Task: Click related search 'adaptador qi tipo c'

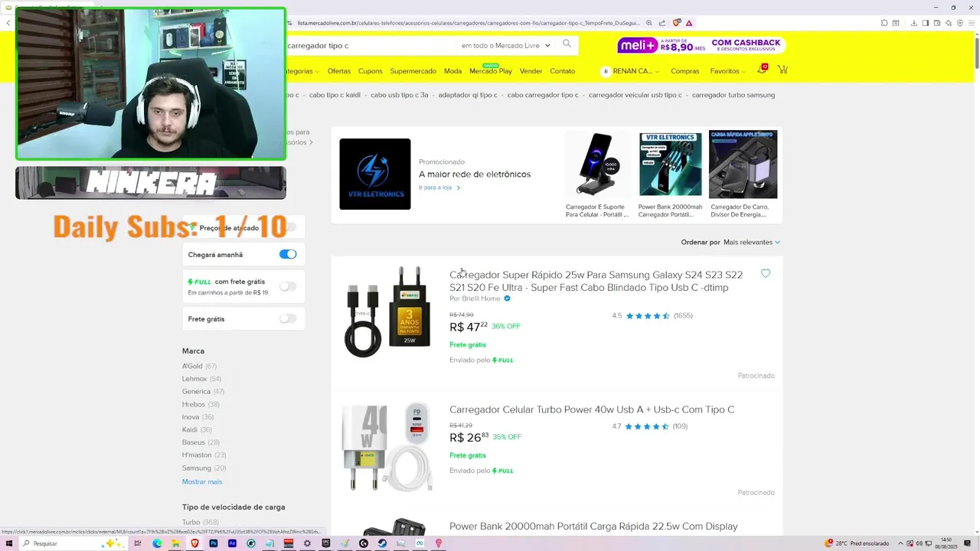Action: [468, 95]
